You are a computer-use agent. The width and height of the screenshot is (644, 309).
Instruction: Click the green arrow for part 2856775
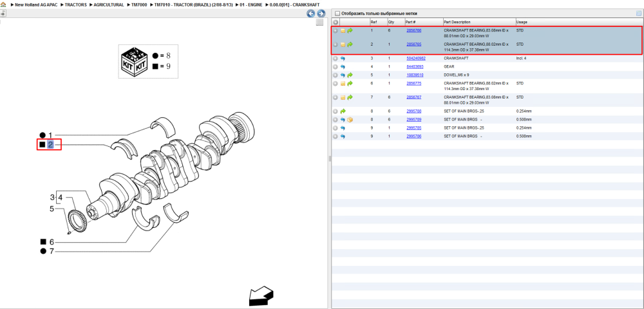350,83
